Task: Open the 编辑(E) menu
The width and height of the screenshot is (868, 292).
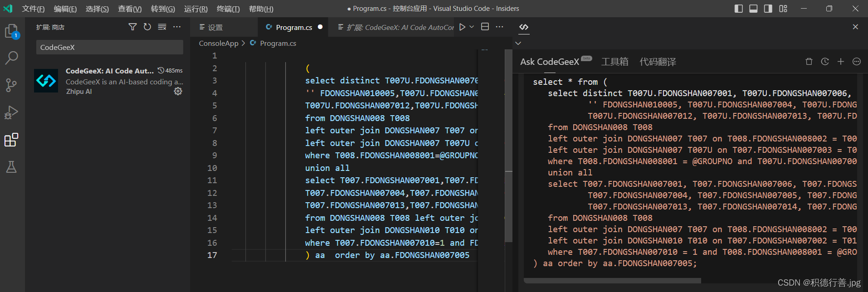Action: (65, 9)
